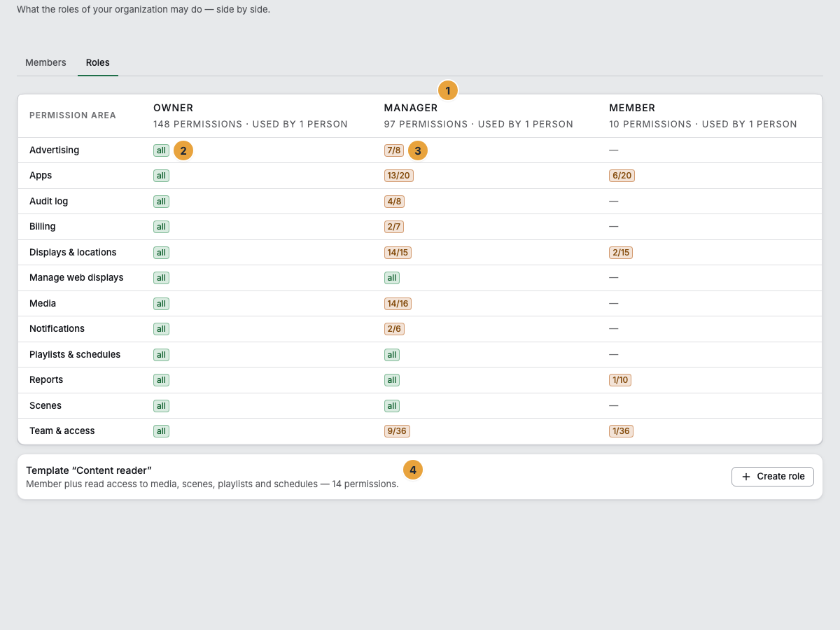Click the MANAGER column header

point(411,108)
